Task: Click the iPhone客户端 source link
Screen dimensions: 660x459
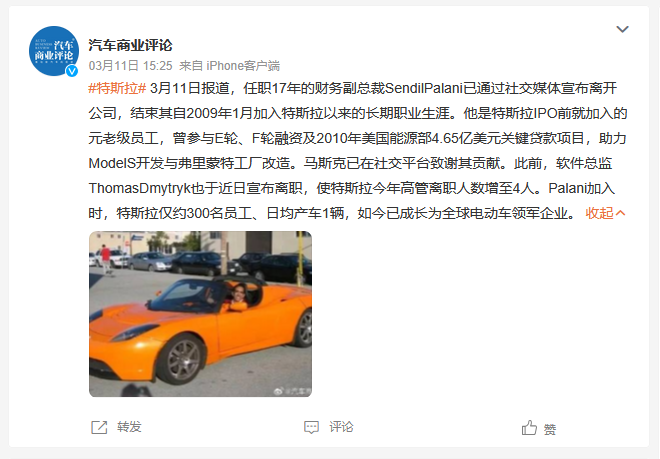Action: pos(243,66)
